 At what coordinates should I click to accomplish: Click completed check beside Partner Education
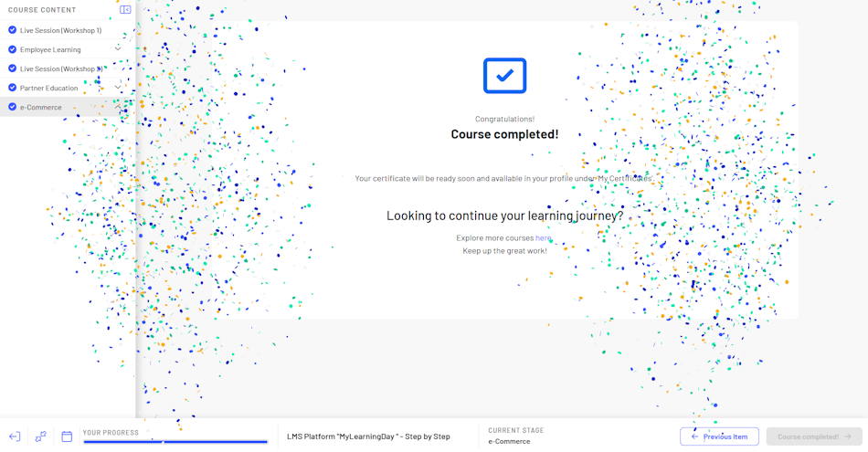(12, 88)
